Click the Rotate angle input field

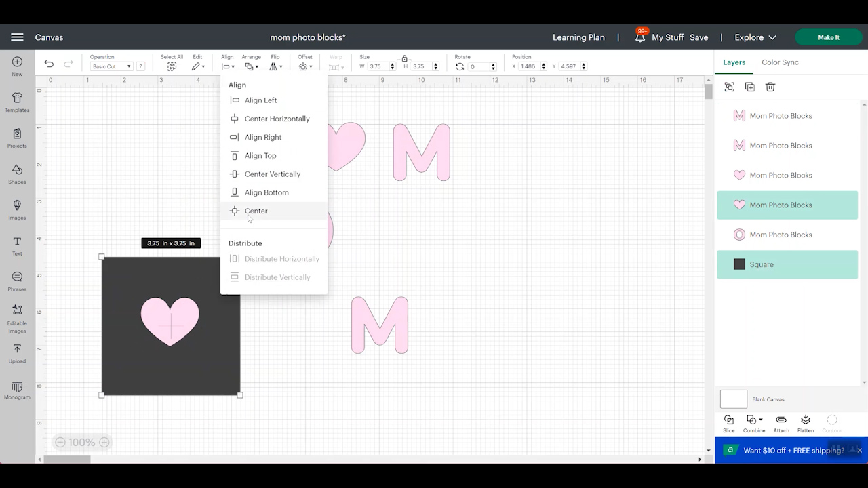(x=478, y=66)
